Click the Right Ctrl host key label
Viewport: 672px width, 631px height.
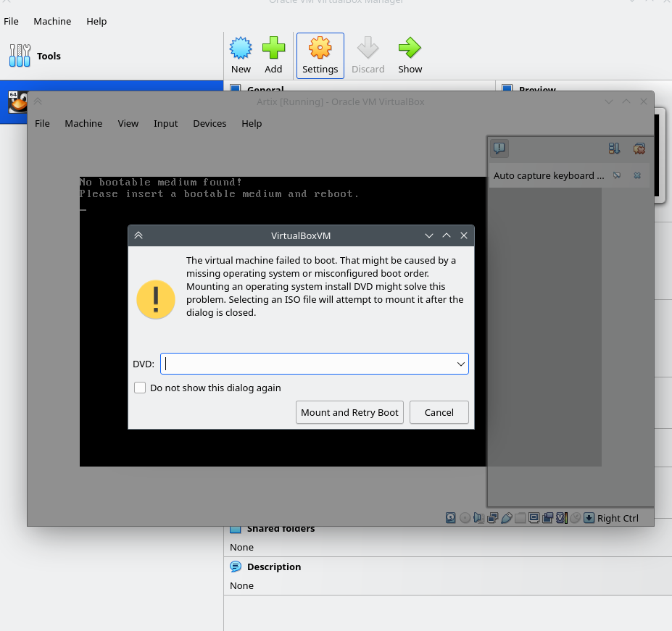618,518
